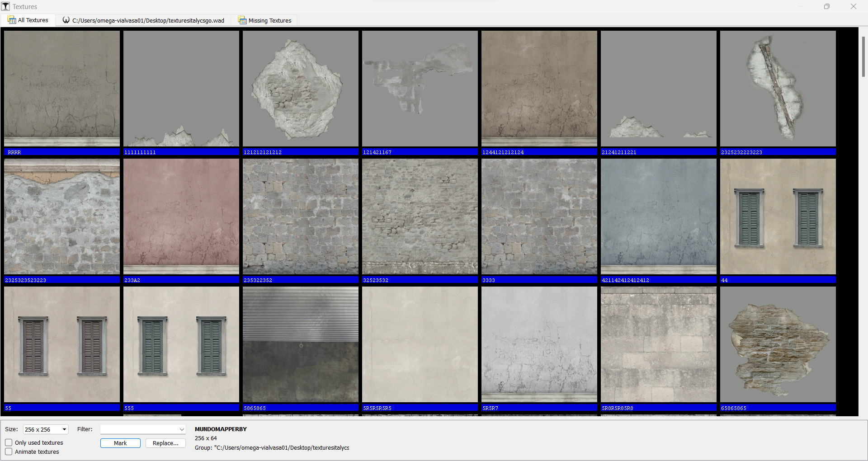Select plain wall texture 5R5R5R5R5
868x461 pixels.
pos(420,344)
